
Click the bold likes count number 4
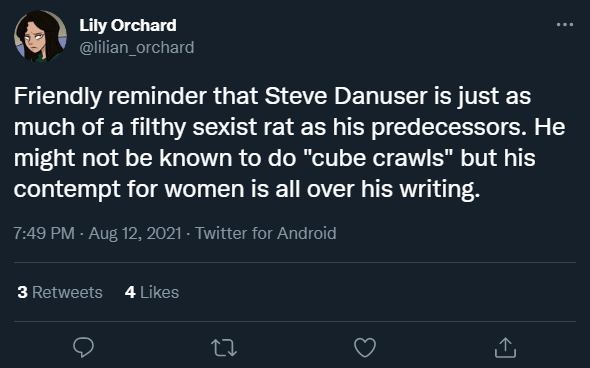coord(130,292)
